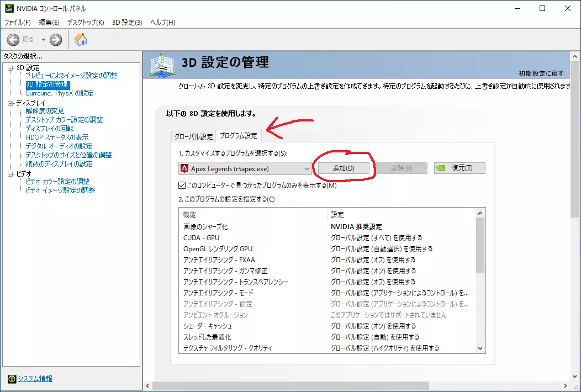Viewport: 581px width, 392px height.
Task: Click the settings list scrollbar thumb
Action: point(480,245)
